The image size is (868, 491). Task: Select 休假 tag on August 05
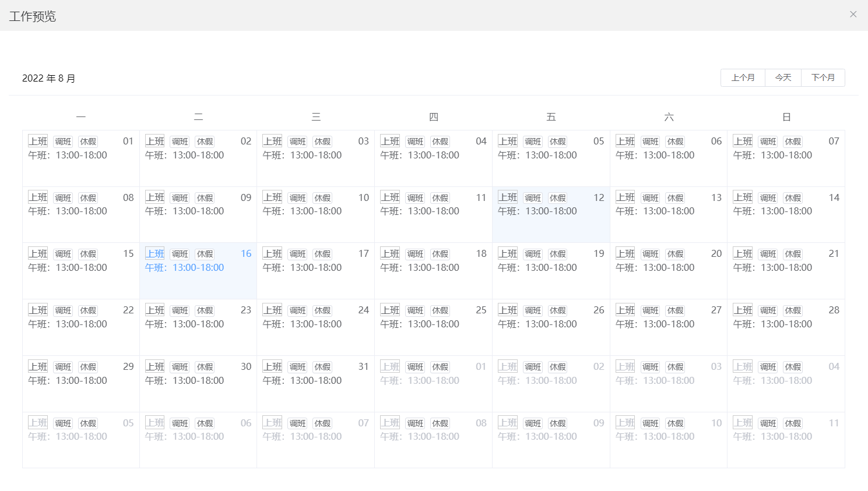click(x=557, y=142)
